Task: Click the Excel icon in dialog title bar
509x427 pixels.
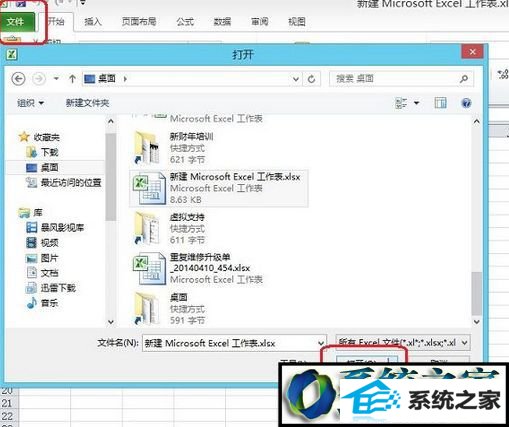Action: (11, 54)
